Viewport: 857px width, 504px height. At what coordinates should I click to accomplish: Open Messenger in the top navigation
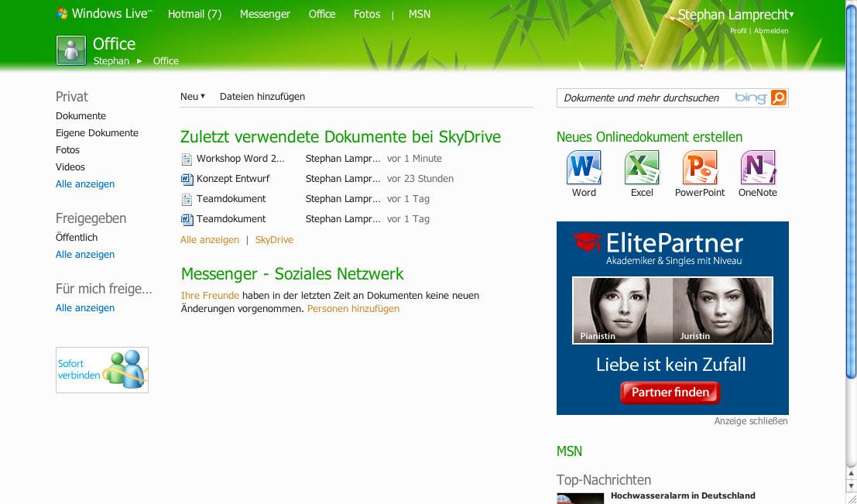tap(265, 14)
